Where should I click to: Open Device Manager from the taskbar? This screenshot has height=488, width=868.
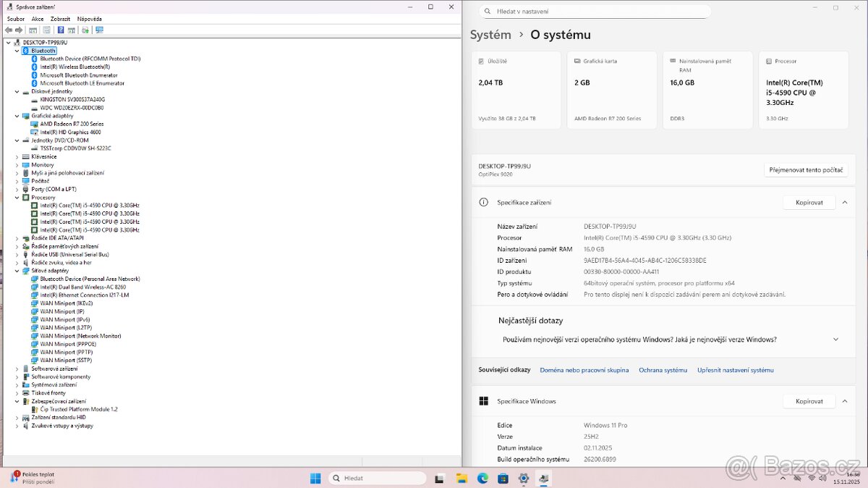(x=543, y=478)
